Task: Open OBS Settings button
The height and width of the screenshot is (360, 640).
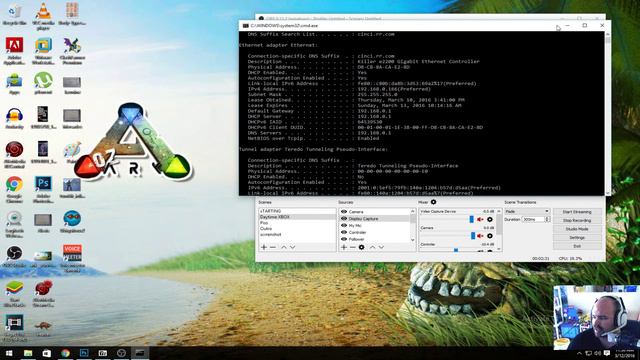Action: [x=577, y=238]
